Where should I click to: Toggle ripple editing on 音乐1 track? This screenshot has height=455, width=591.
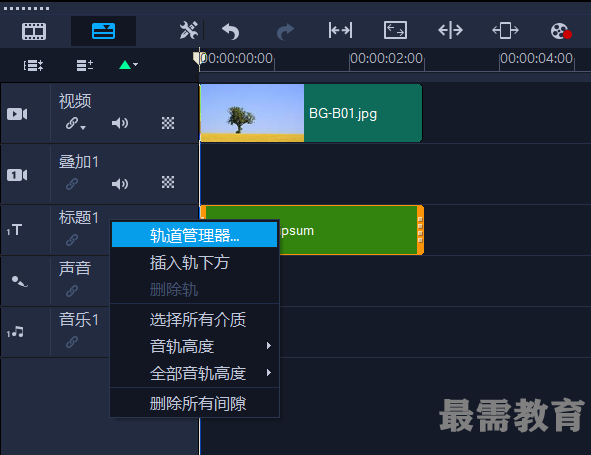(72, 342)
